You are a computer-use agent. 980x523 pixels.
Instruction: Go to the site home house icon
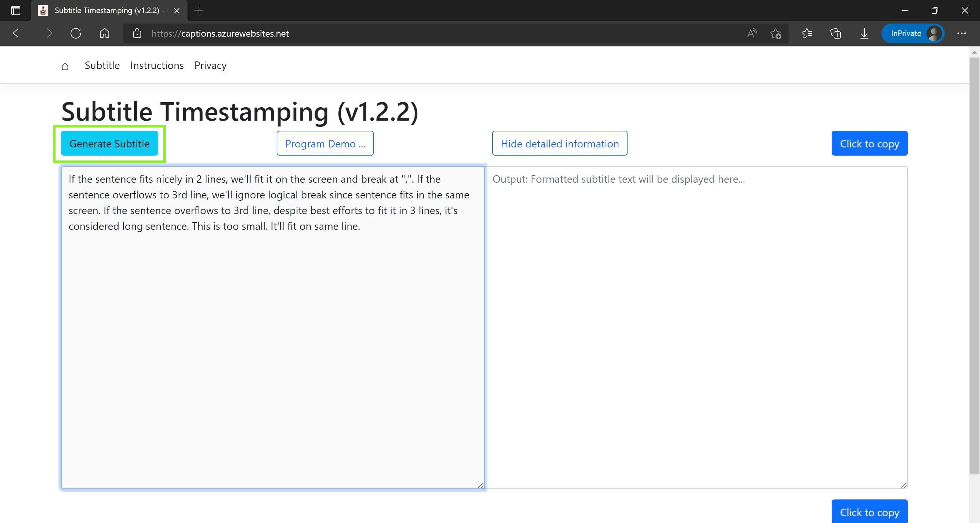[65, 66]
